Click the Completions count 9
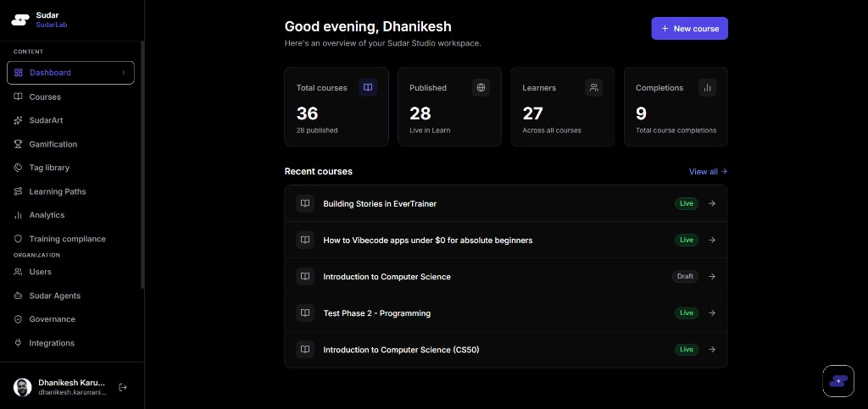This screenshot has width=868, height=409. click(641, 113)
